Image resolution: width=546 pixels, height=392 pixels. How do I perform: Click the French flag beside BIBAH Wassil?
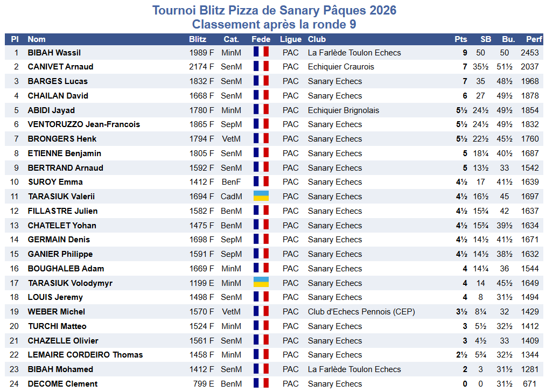[261, 52]
